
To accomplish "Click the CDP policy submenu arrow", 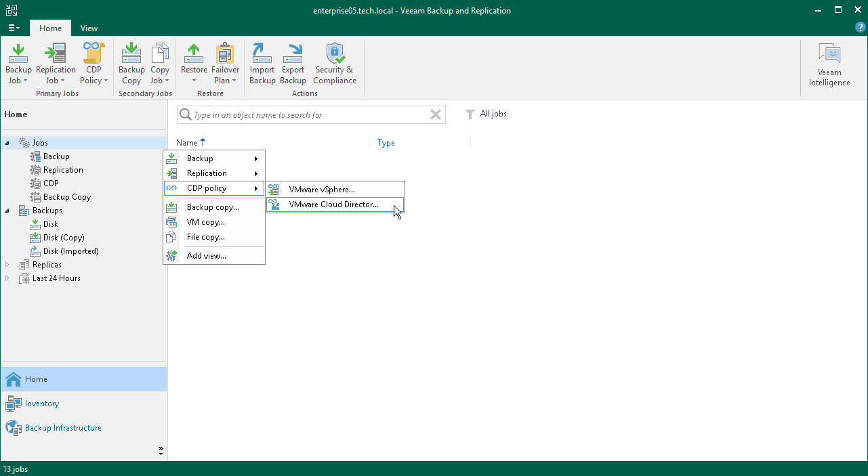I will [x=256, y=188].
